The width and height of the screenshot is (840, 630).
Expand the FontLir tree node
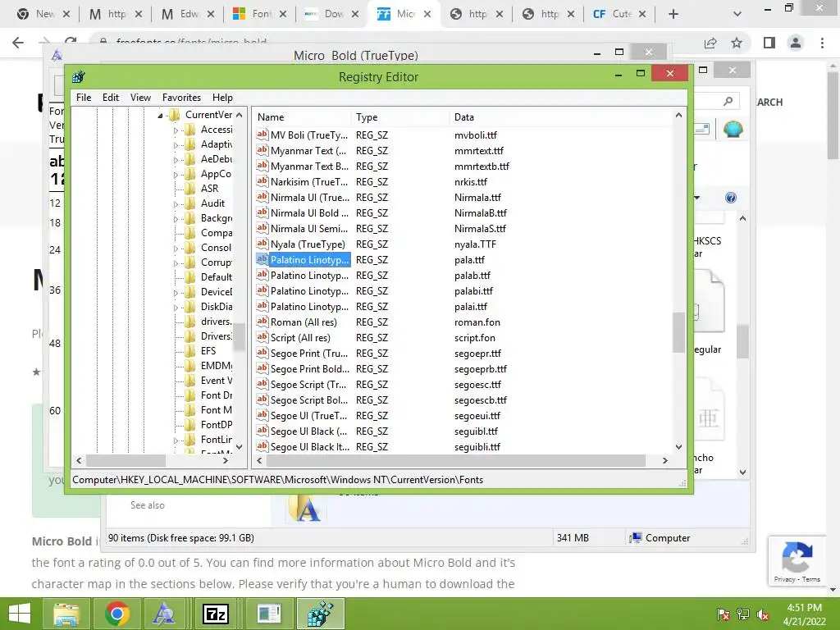[x=176, y=440]
